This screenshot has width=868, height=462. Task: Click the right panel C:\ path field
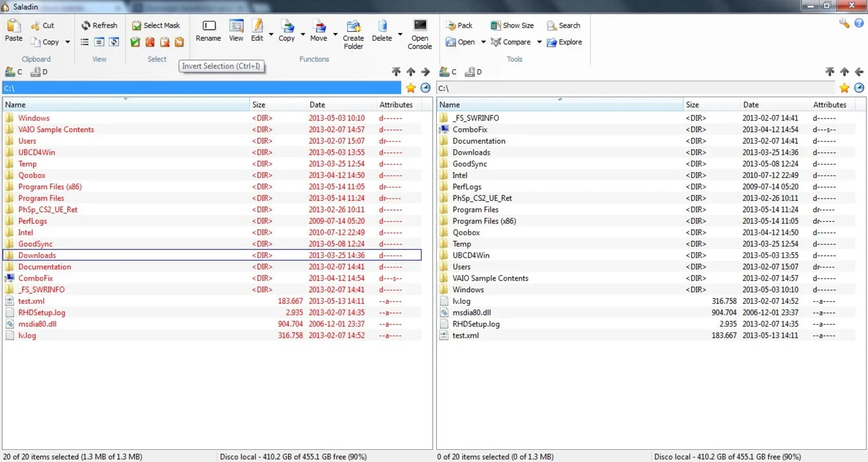636,88
